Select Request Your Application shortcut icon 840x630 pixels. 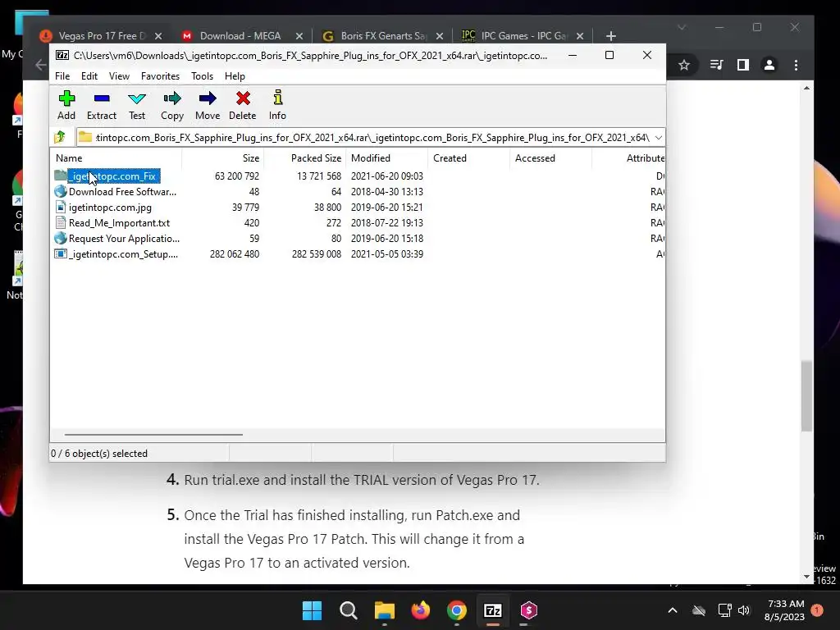[61, 238]
